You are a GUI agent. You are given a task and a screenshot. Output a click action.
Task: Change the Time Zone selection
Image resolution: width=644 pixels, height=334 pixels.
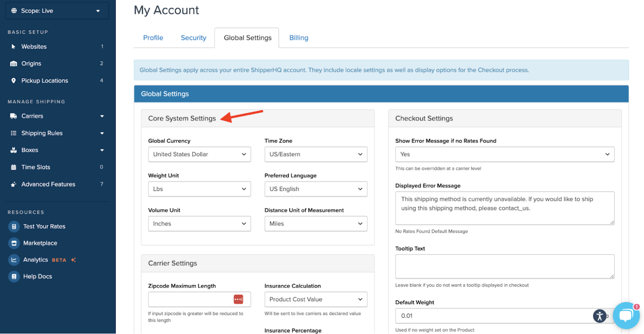point(315,154)
